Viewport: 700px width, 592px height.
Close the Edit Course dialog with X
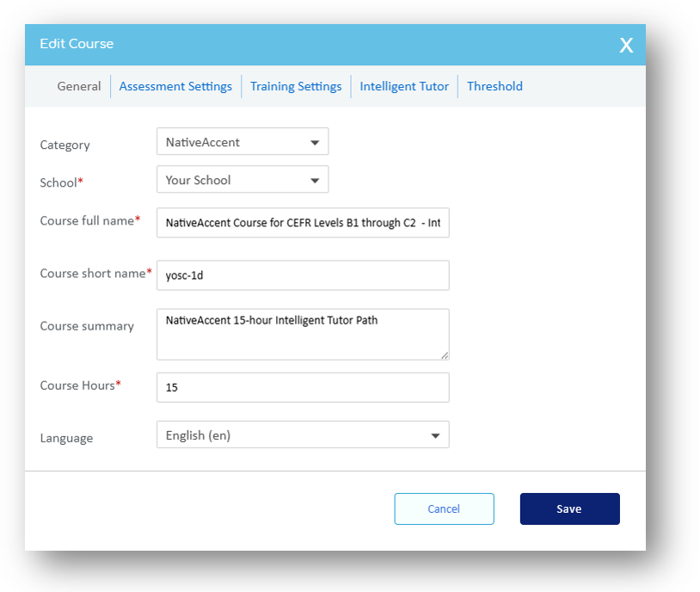[626, 46]
